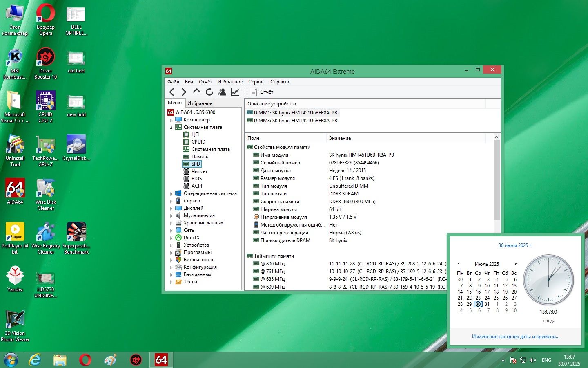Screen dimensions: 588x368
Task: Go to next month in calendar
Action: click(515, 264)
